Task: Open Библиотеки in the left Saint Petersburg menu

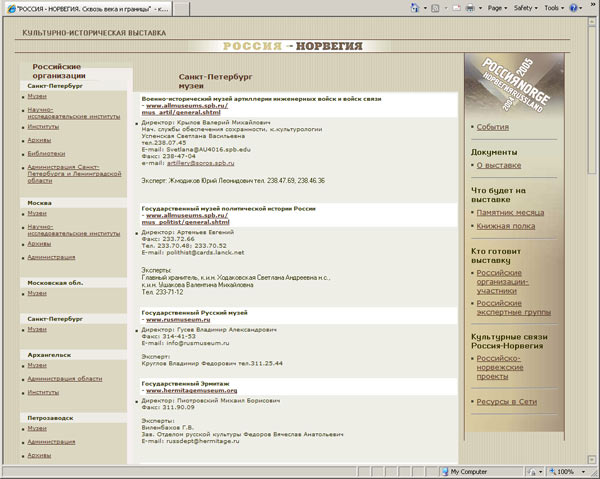Action: [45, 153]
